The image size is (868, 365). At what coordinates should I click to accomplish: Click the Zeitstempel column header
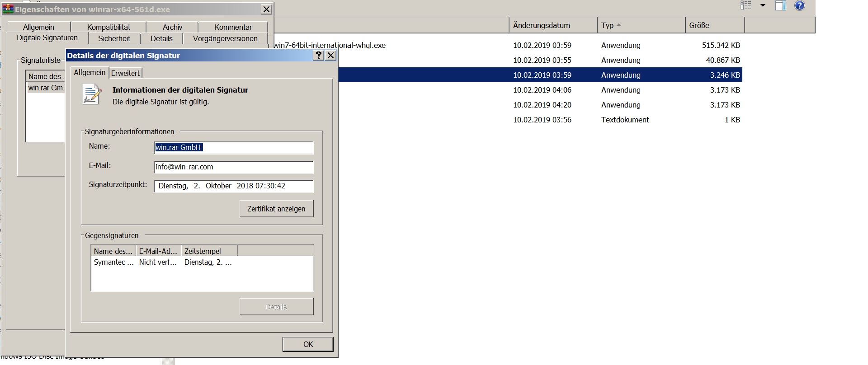[209, 251]
